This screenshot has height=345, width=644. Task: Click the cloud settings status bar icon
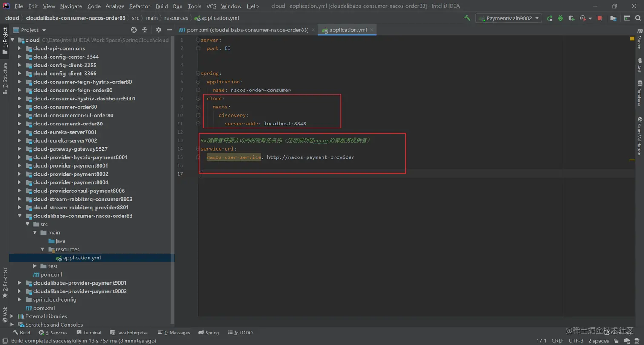[627, 341]
